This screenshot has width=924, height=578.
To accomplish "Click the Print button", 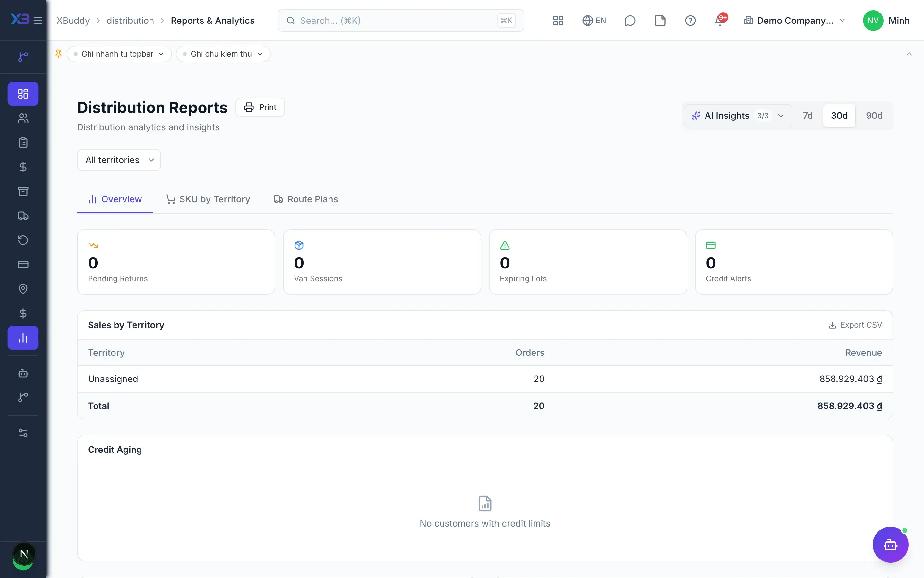I will (x=260, y=107).
